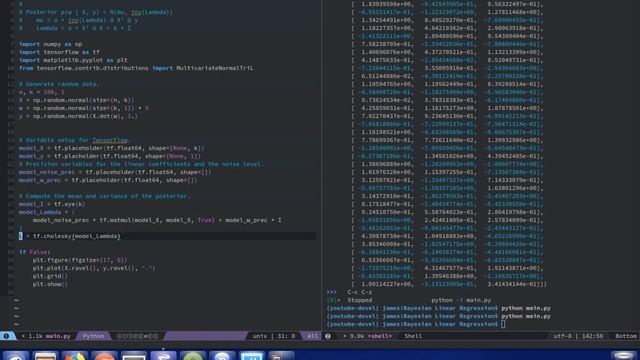Click 'Stopped python -i main.py' line in shell
This screenshot has height=360, width=640.
409,300
